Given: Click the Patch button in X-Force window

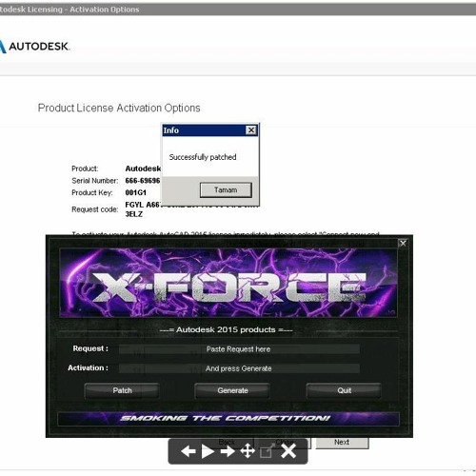Looking at the screenshot, I should click(122, 390).
